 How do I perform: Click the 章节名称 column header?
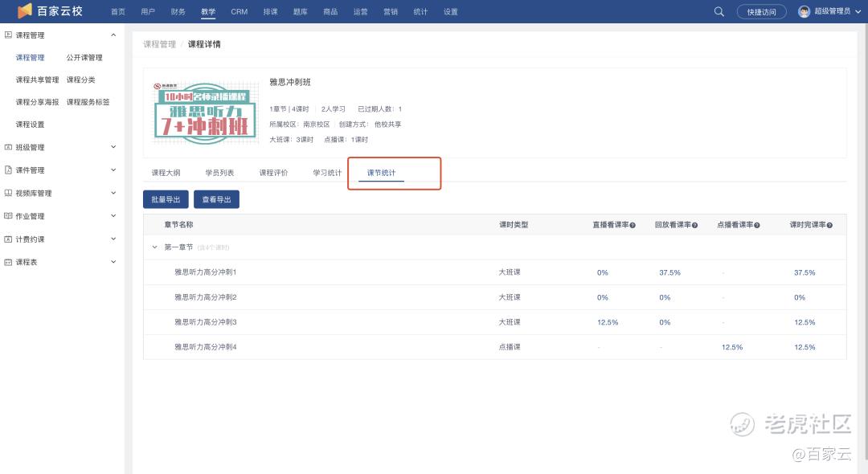178,225
